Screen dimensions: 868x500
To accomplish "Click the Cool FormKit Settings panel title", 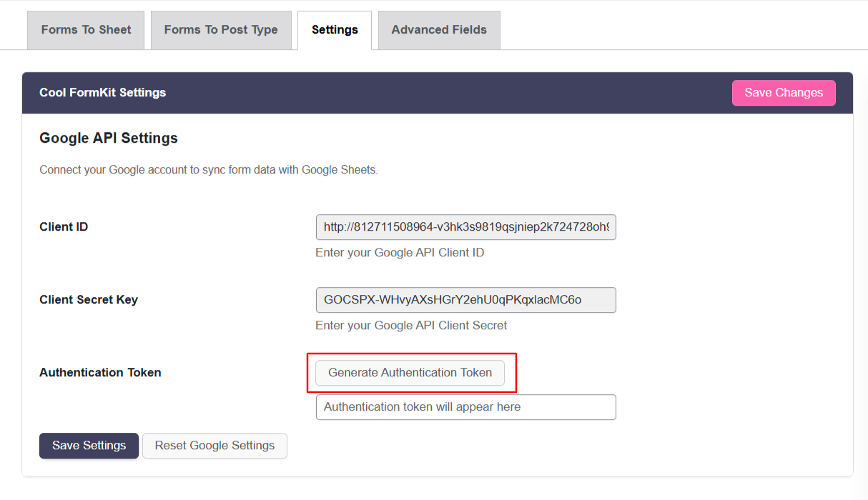I will click(102, 93).
